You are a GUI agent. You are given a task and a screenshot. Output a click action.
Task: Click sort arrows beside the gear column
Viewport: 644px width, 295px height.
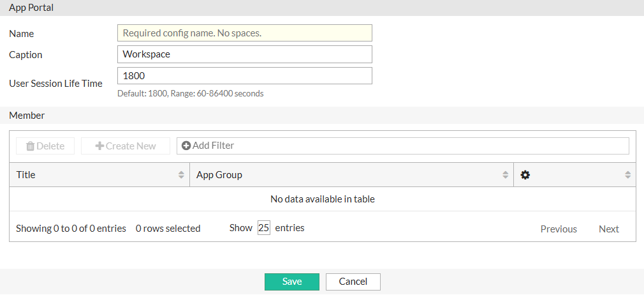pos(627,175)
